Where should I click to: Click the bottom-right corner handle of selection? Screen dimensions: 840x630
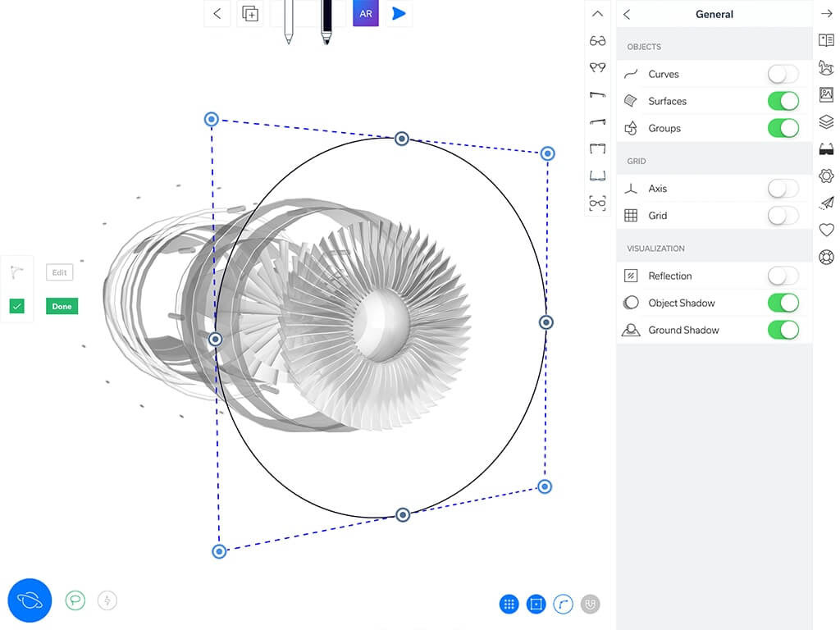(545, 486)
